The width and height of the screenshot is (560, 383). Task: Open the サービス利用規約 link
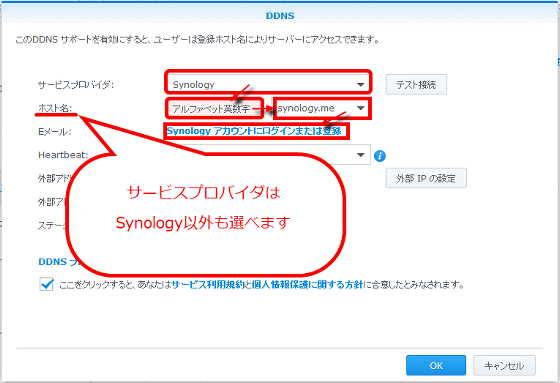tap(208, 285)
